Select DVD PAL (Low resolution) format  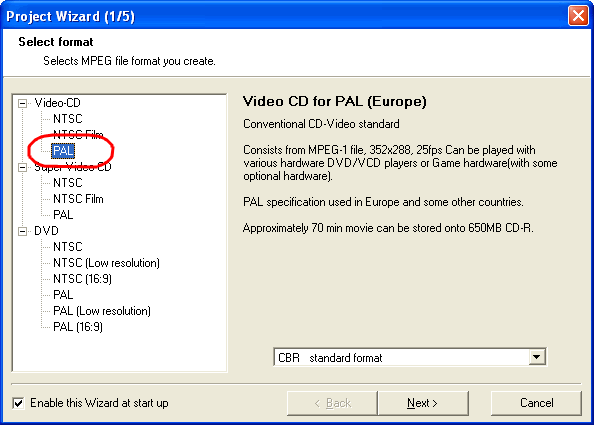[102, 311]
